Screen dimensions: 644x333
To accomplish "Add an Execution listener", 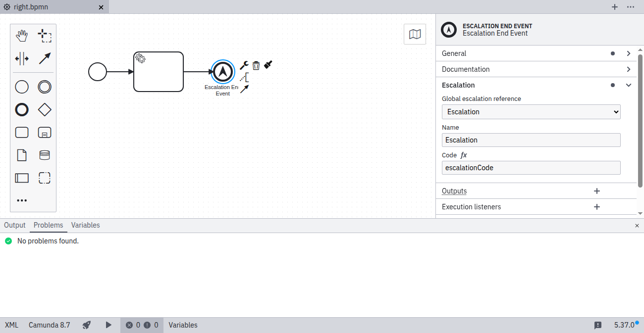I will pyautogui.click(x=596, y=206).
